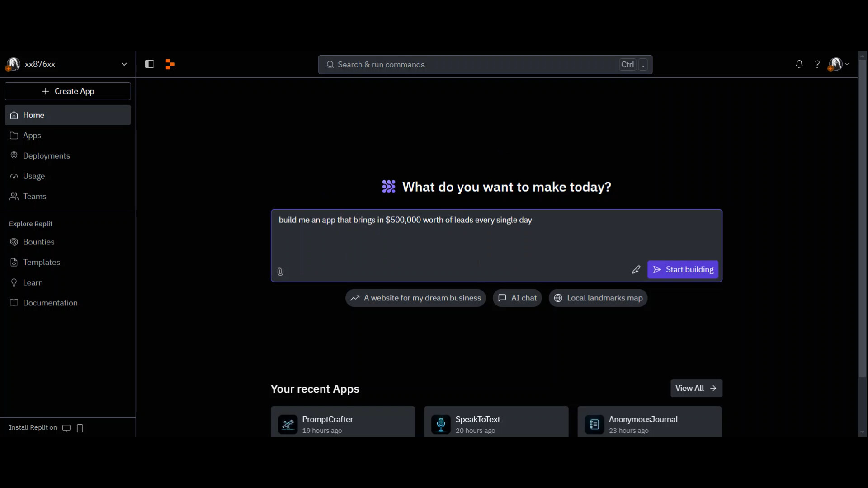
Task: Click the Learn lightbulb icon
Action: pos(14,283)
